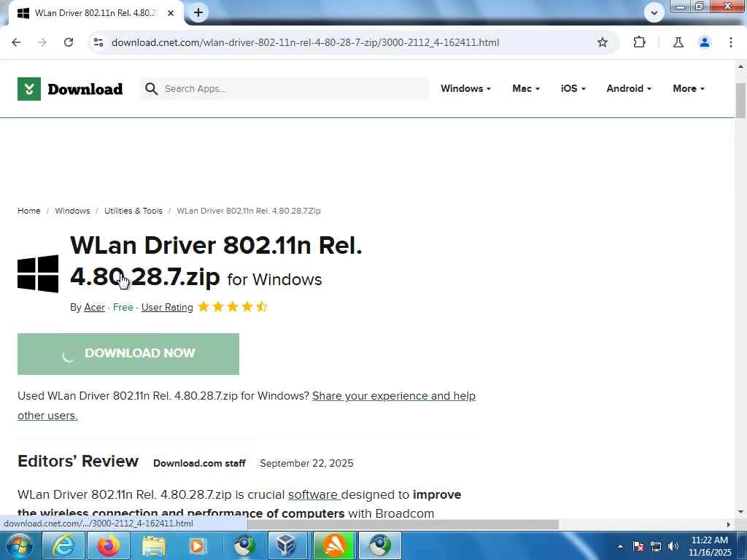The height and width of the screenshot is (560, 747).
Task: Click the Windows logo app icon
Action: pos(38,274)
